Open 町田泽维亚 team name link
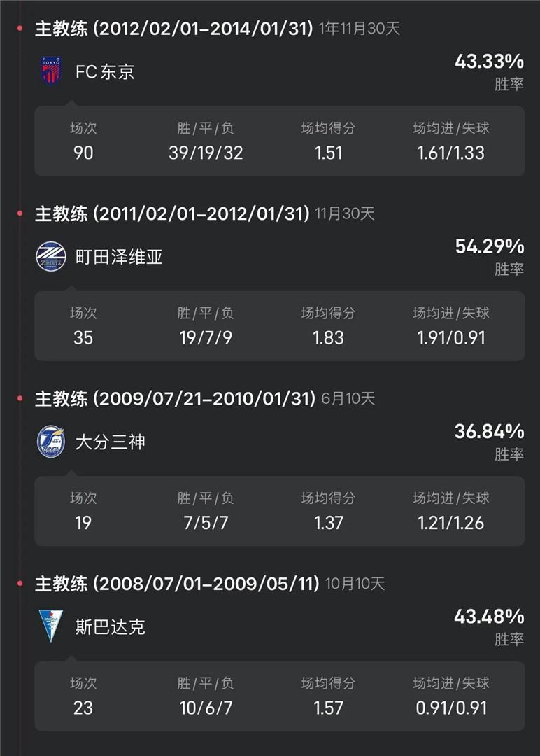The height and width of the screenshot is (756, 540). (119, 257)
